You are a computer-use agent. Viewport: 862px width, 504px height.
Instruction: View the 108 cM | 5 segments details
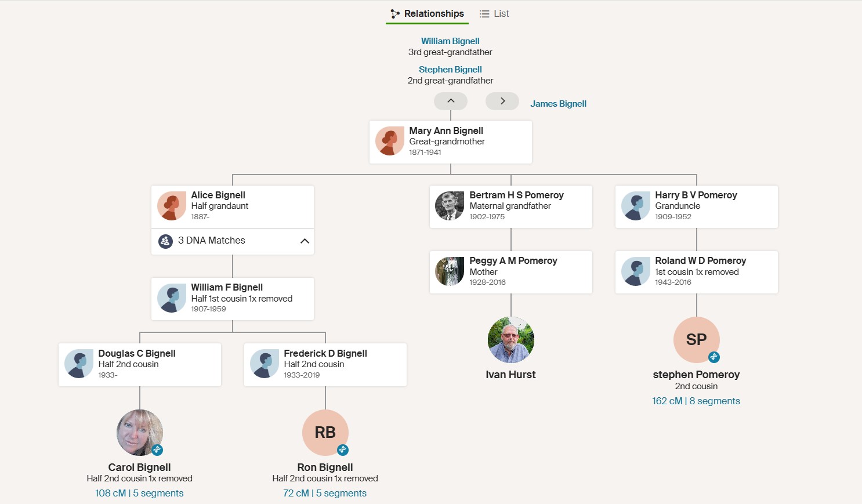coord(139,493)
